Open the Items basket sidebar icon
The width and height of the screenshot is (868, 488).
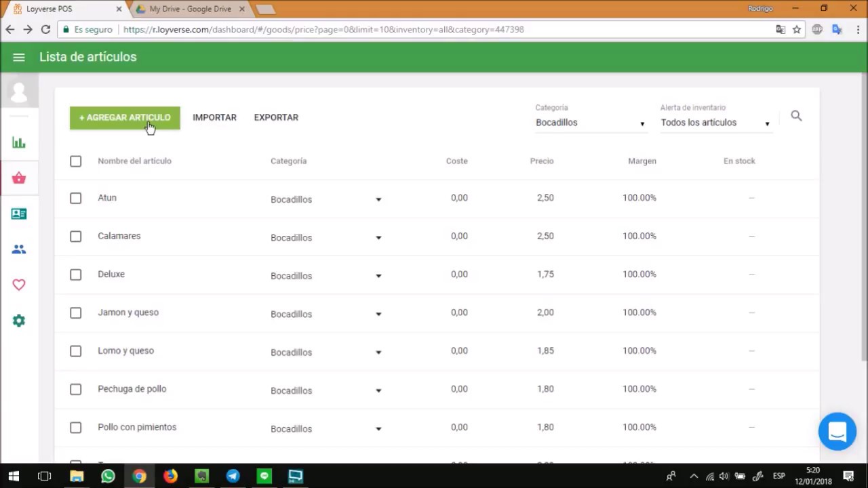19,178
